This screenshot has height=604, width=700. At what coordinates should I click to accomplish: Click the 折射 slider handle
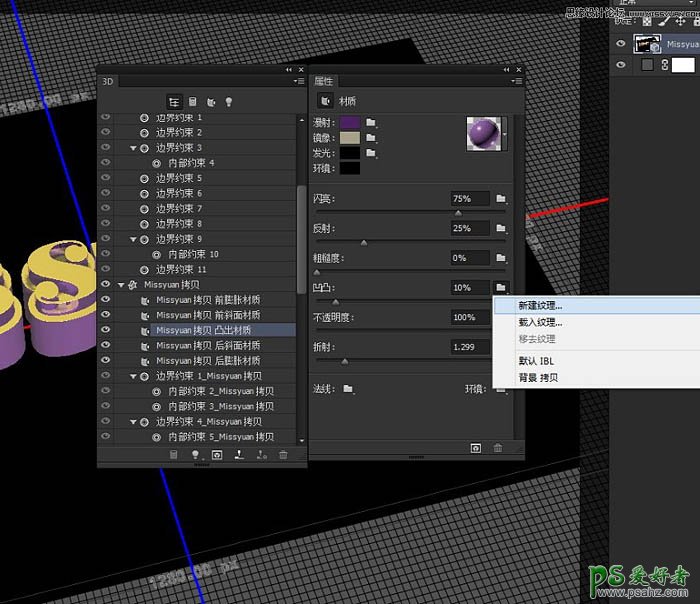click(x=345, y=362)
